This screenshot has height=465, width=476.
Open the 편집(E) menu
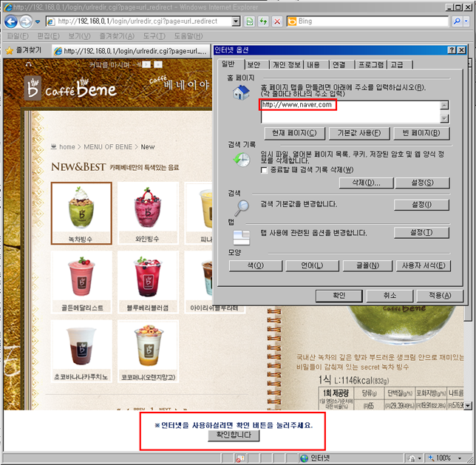pos(48,36)
